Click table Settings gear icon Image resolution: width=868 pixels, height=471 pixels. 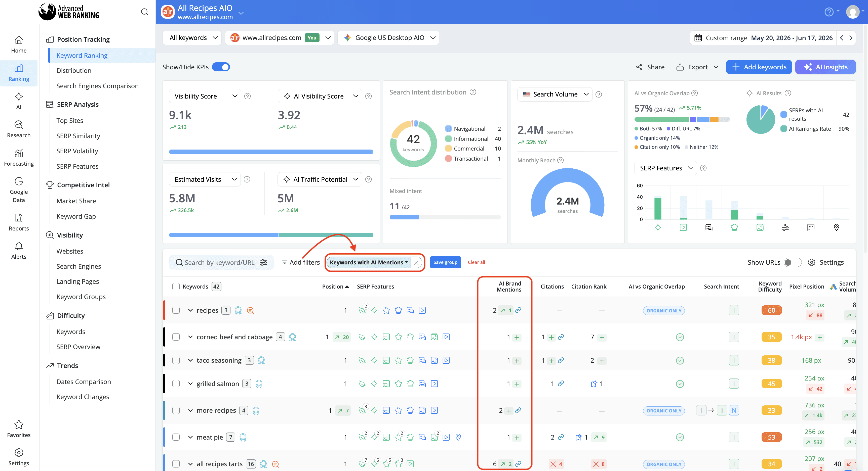tap(811, 262)
